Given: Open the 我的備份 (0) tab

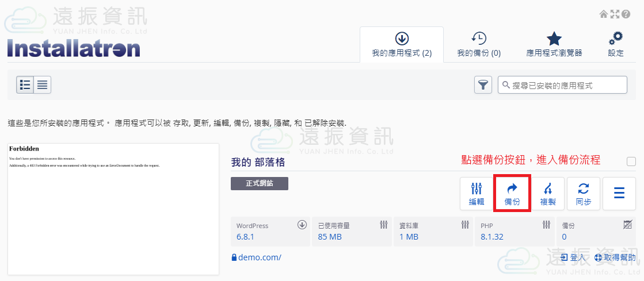Looking at the screenshot, I should (479, 45).
